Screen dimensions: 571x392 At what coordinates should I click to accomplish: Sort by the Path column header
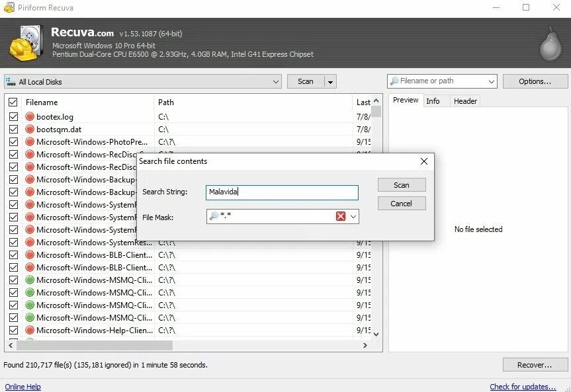[x=253, y=102]
